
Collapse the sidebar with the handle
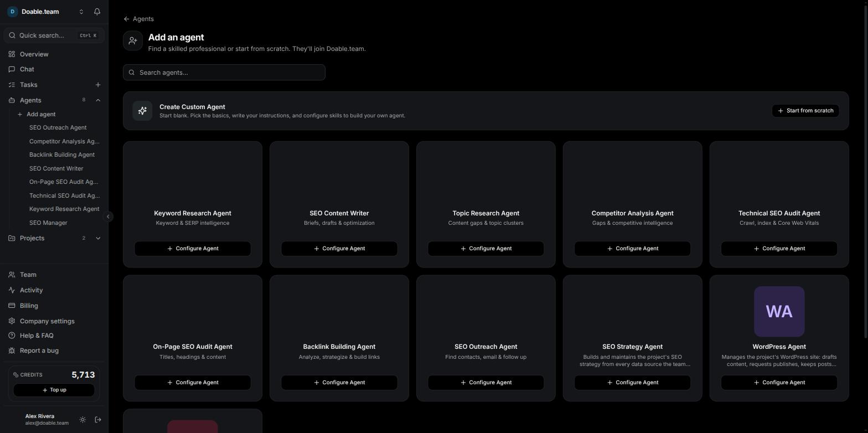pyautogui.click(x=108, y=216)
